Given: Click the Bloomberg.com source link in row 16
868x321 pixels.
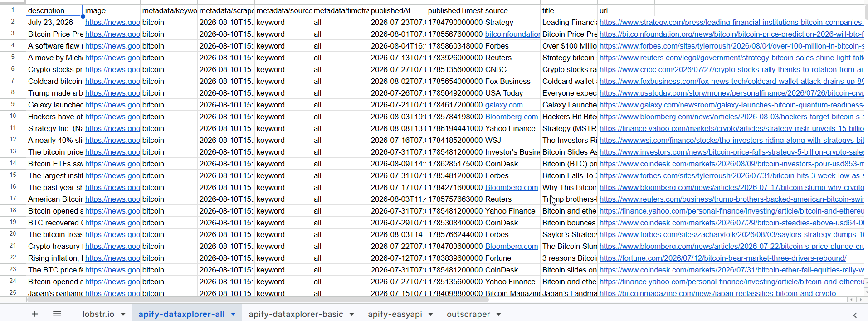Looking at the screenshot, I should click(x=512, y=187).
